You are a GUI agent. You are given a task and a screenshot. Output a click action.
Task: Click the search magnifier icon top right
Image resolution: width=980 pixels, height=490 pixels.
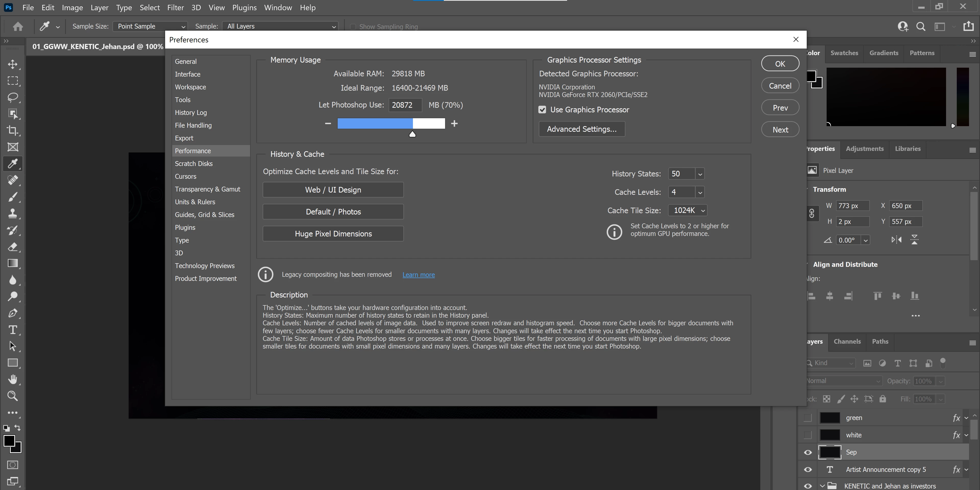(x=921, y=26)
